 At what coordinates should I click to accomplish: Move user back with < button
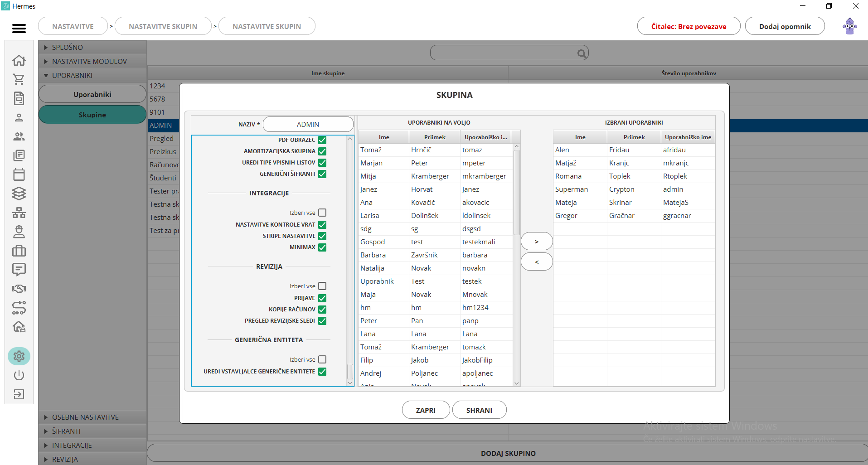click(x=537, y=262)
